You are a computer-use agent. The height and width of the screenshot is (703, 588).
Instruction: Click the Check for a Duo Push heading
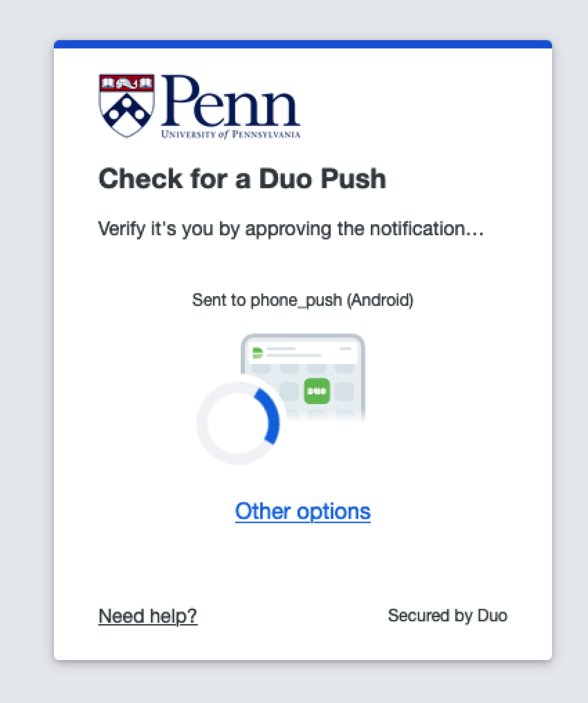(x=242, y=179)
